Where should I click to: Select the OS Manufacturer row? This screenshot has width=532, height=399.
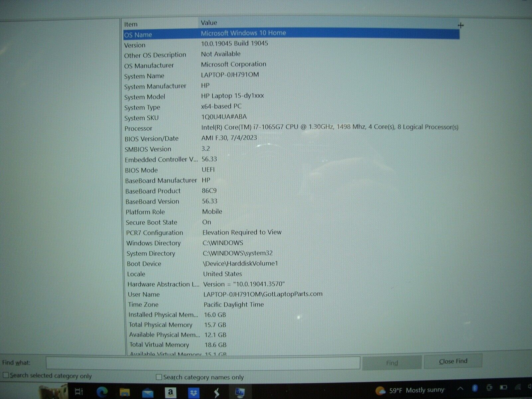(x=291, y=65)
